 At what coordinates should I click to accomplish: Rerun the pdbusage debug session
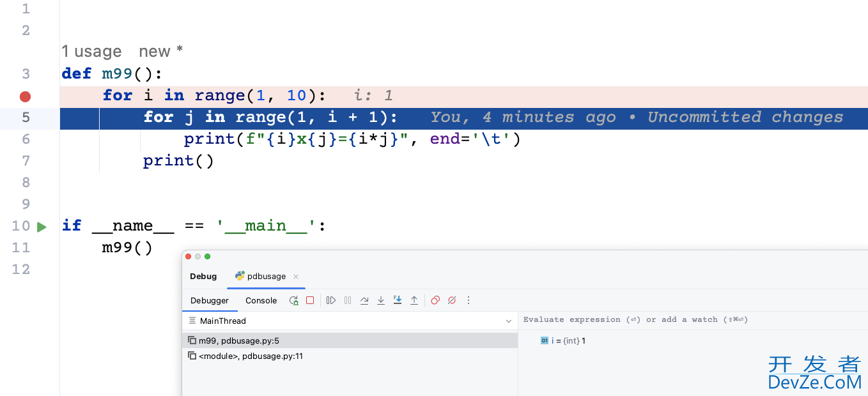294,300
